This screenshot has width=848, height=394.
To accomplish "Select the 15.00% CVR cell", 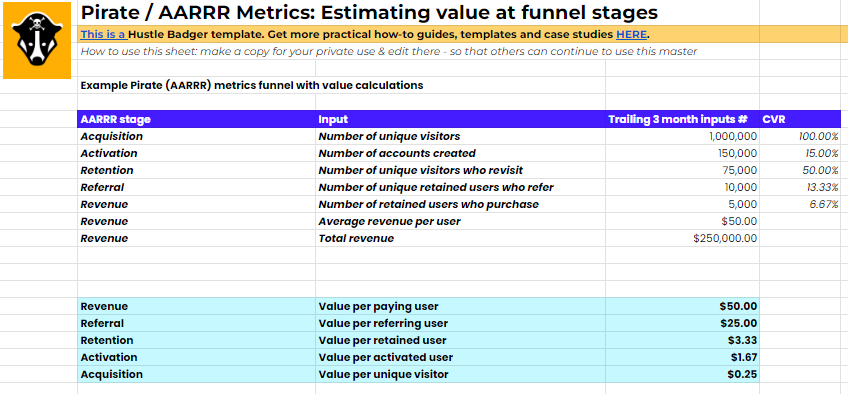I will (800, 153).
